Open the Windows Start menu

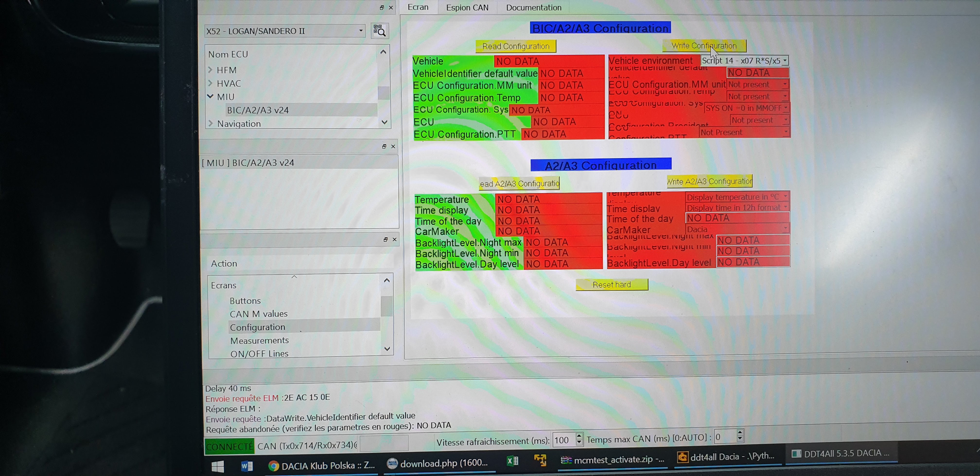[x=218, y=466]
